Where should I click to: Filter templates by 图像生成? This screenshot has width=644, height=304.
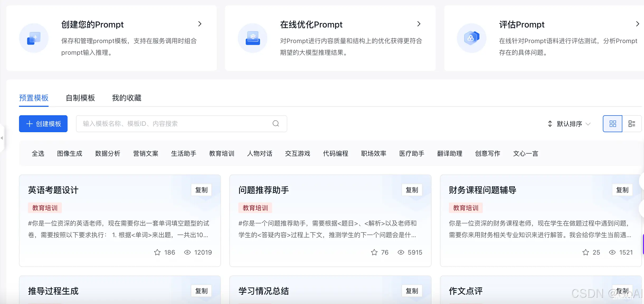pos(70,154)
